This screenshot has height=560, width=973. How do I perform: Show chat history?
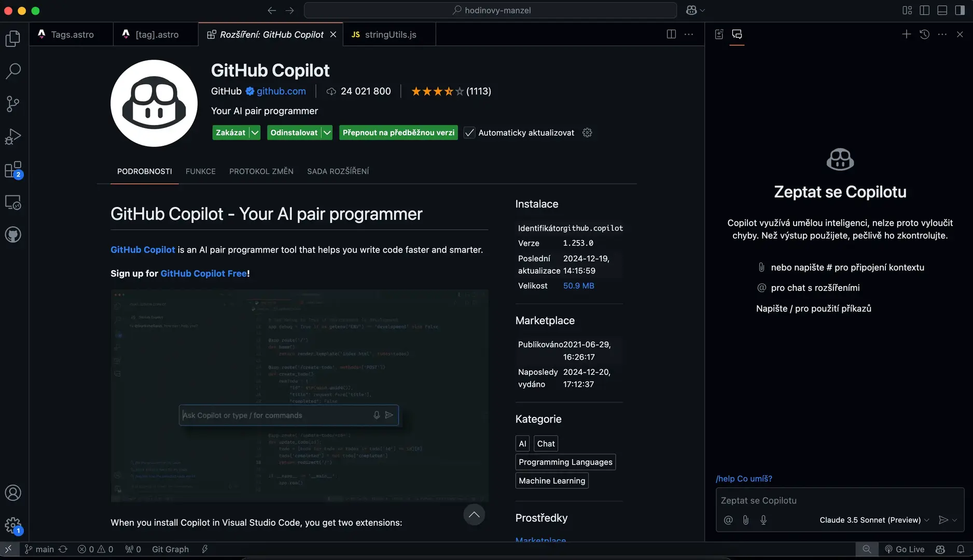pyautogui.click(x=924, y=34)
